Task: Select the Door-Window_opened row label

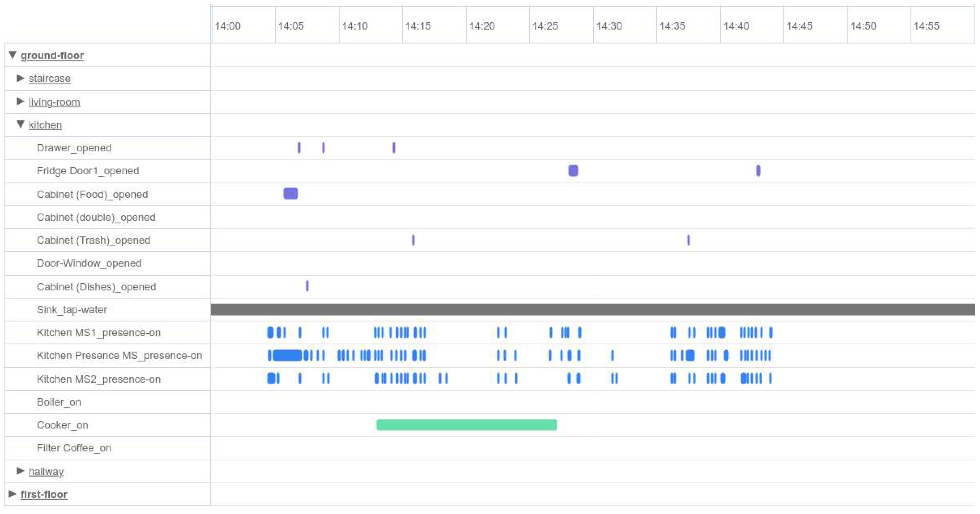Action: coord(89,263)
